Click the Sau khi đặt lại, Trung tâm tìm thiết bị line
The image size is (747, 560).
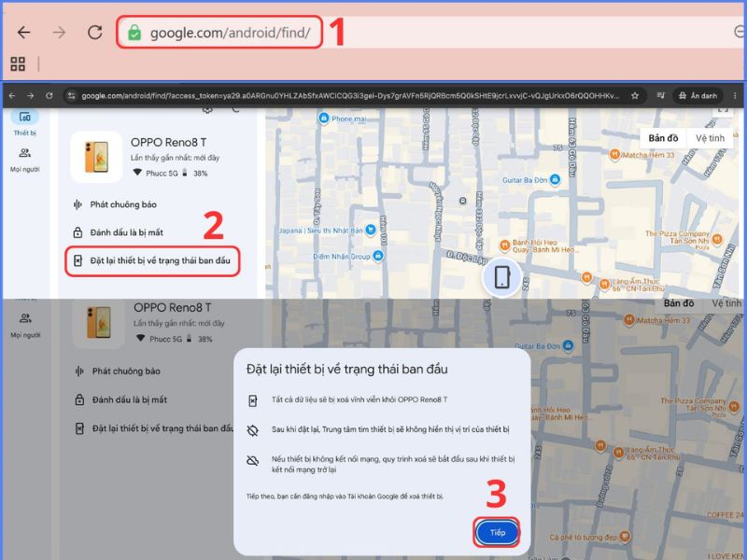click(x=390, y=429)
